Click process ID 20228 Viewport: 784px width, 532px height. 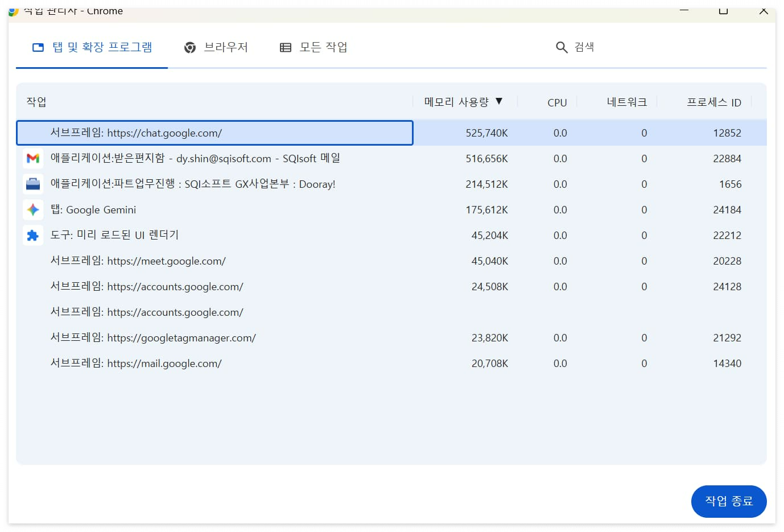pyautogui.click(x=727, y=261)
